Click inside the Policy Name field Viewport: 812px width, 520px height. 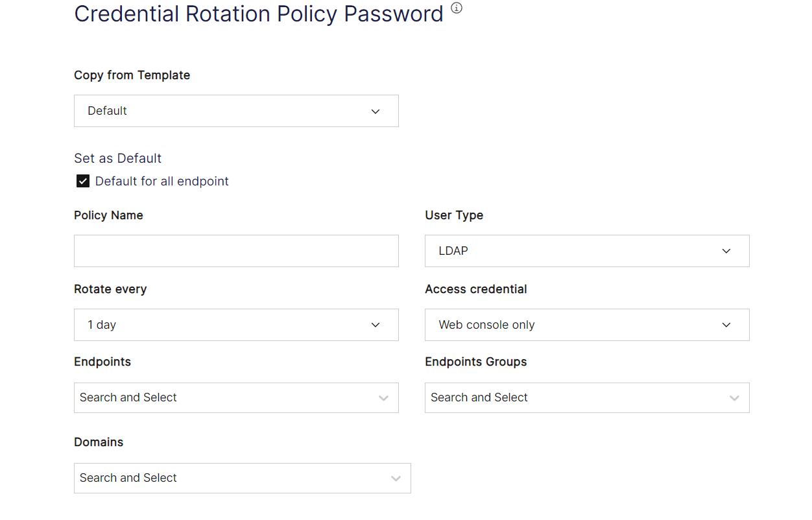[236, 250]
